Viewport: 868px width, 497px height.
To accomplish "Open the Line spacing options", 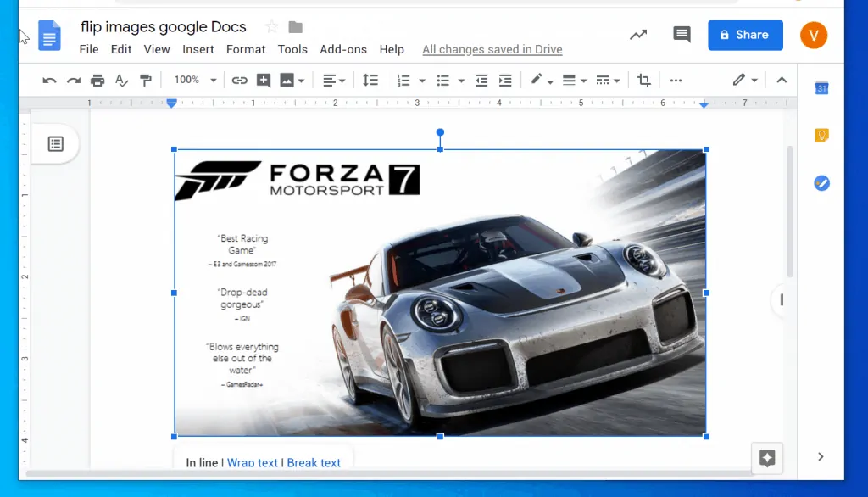I will pos(370,81).
